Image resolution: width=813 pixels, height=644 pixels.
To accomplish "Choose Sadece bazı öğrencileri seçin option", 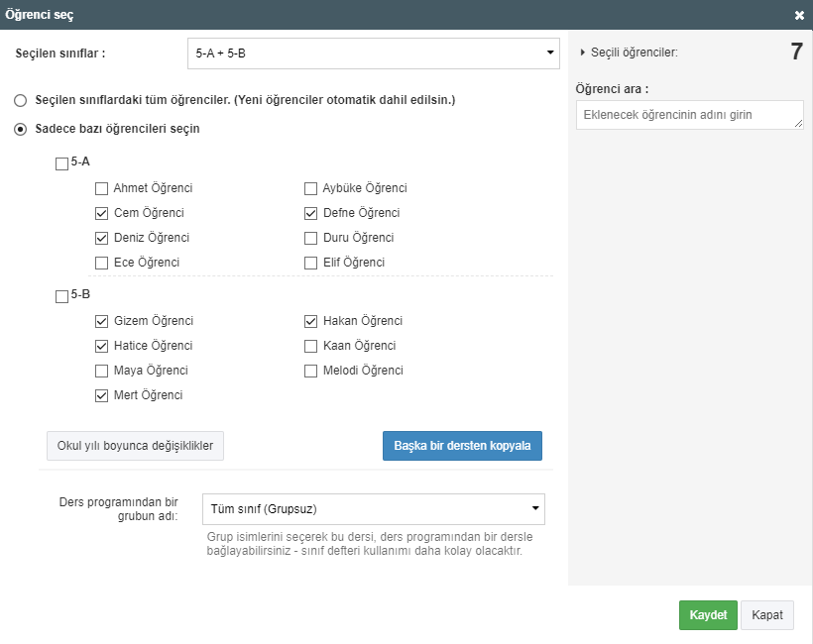I will (x=20, y=129).
